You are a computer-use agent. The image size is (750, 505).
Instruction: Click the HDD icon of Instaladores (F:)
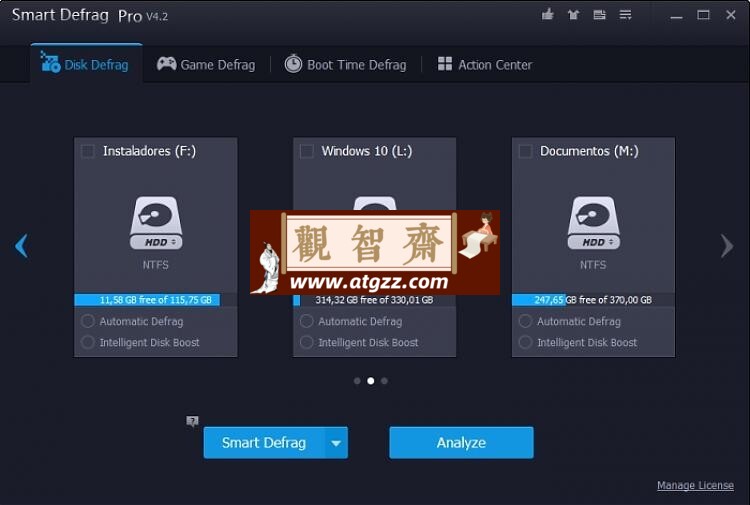click(156, 222)
